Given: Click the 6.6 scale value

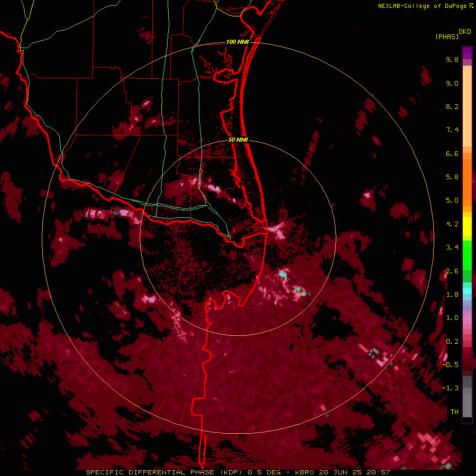Looking at the screenshot, I should click(452, 154).
